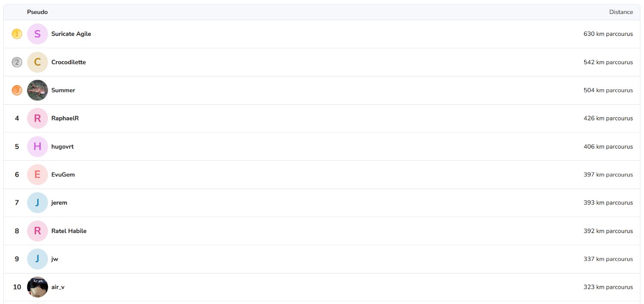Click the silver second-place medal icon
644x304 pixels.
[x=17, y=62]
